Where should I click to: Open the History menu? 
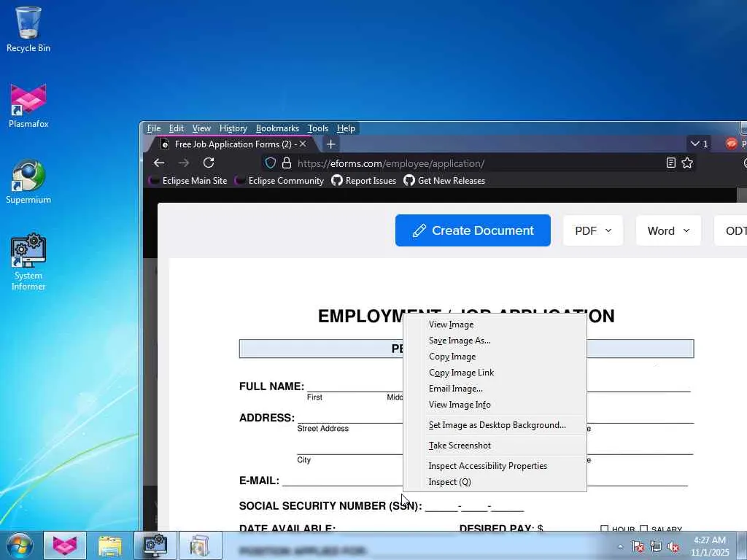click(x=233, y=128)
